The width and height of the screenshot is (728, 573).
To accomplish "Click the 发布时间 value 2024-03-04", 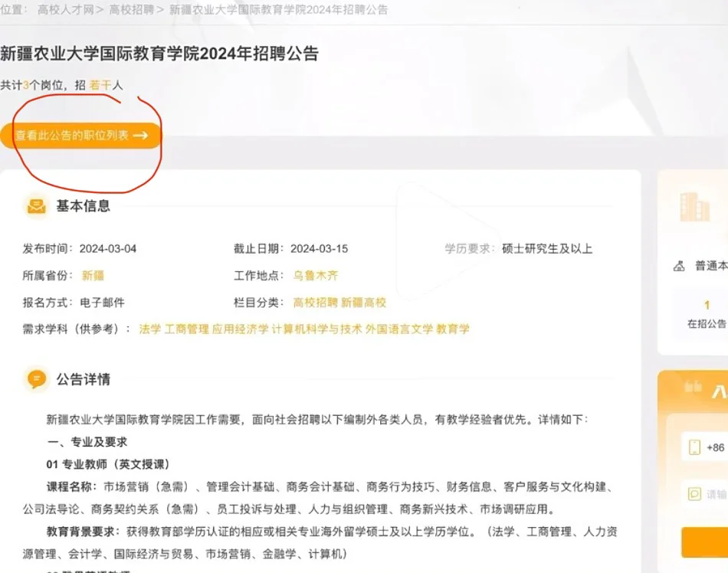I will click(108, 249).
